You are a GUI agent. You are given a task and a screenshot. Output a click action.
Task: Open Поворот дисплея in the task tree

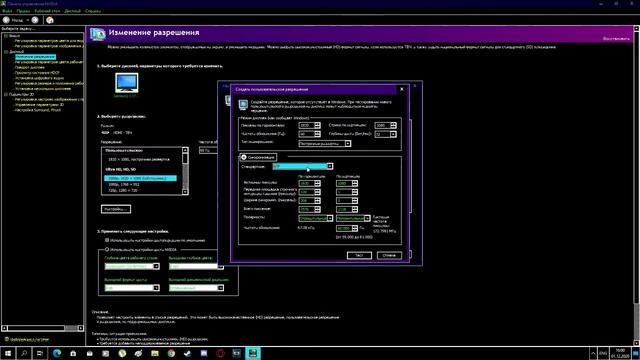(x=30, y=67)
